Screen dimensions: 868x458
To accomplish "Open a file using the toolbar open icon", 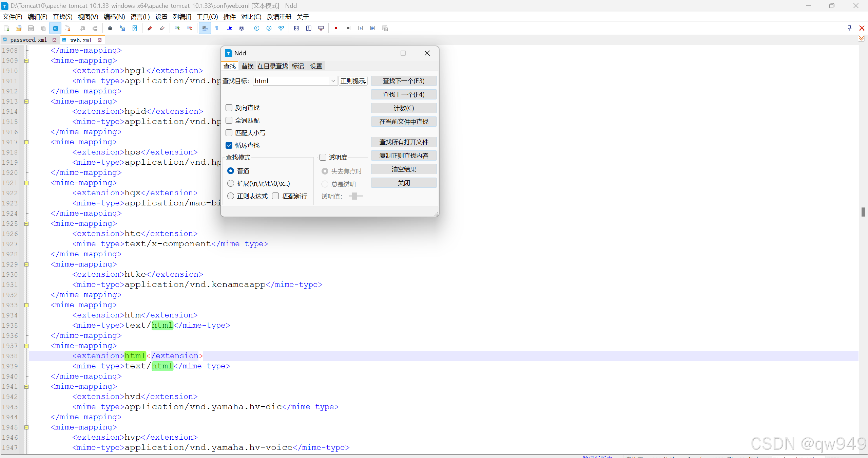I will (19, 28).
